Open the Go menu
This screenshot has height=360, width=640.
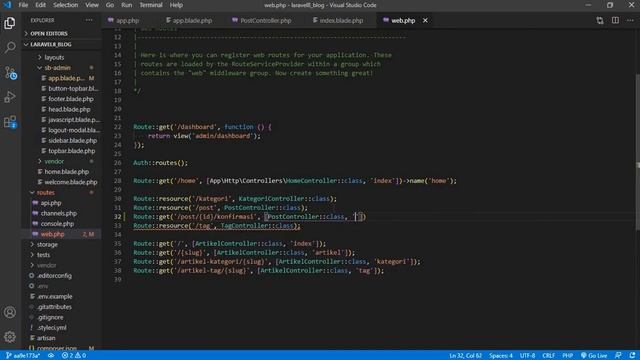110,5
